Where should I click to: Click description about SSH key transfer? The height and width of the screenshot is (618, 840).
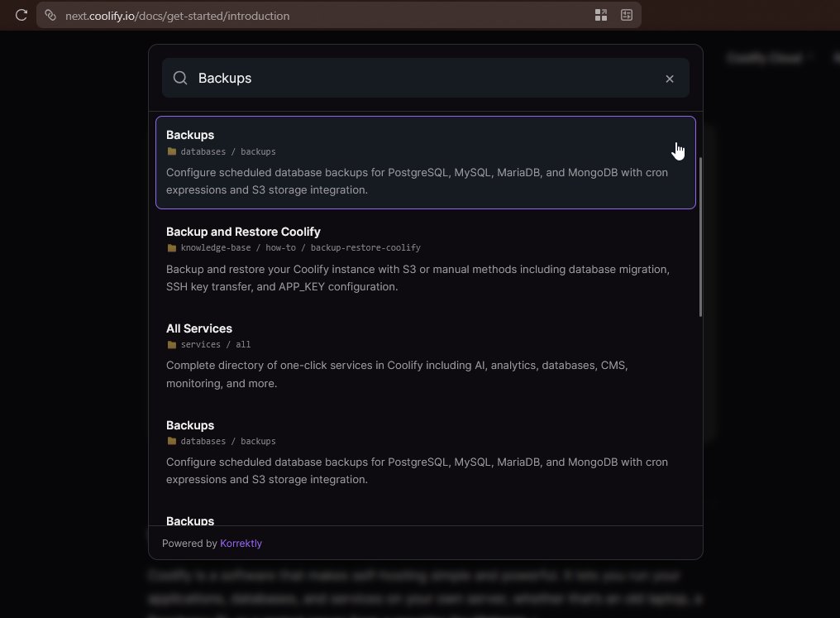coord(418,278)
